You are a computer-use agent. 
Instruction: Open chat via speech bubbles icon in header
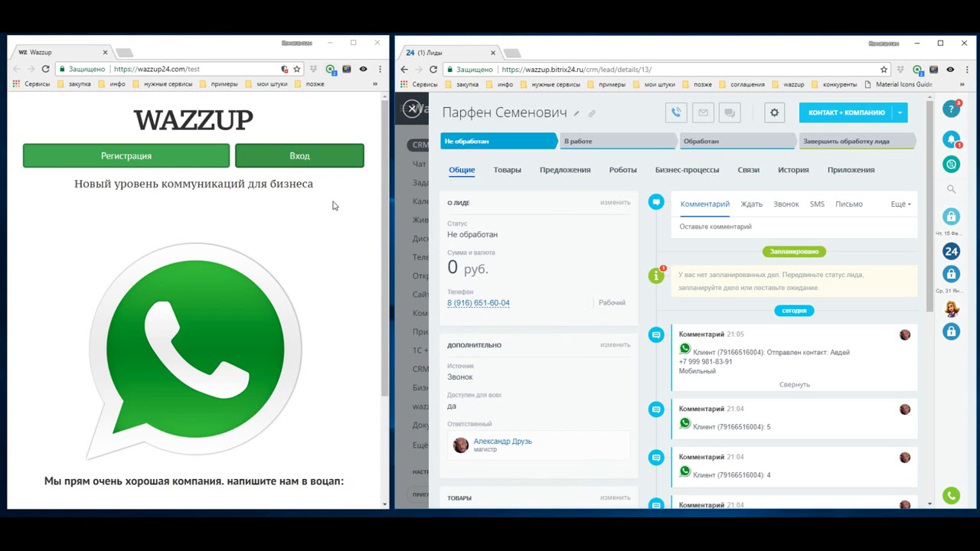pyautogui.click(x=730, y=112)
